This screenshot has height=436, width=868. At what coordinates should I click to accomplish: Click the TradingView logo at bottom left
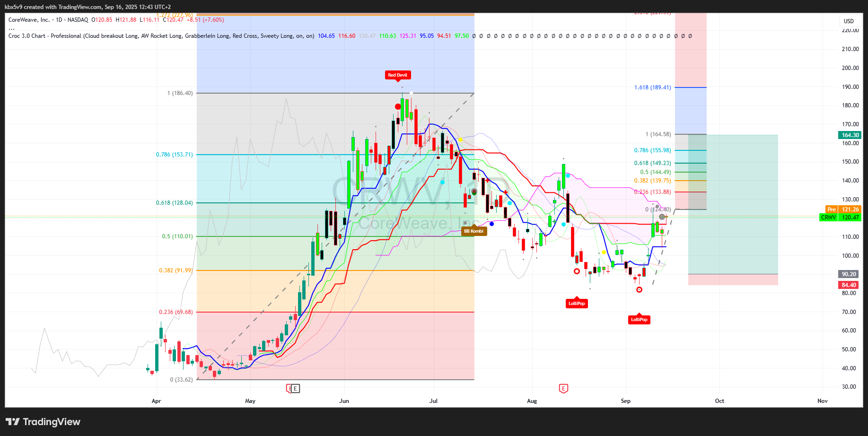[43, 422]
